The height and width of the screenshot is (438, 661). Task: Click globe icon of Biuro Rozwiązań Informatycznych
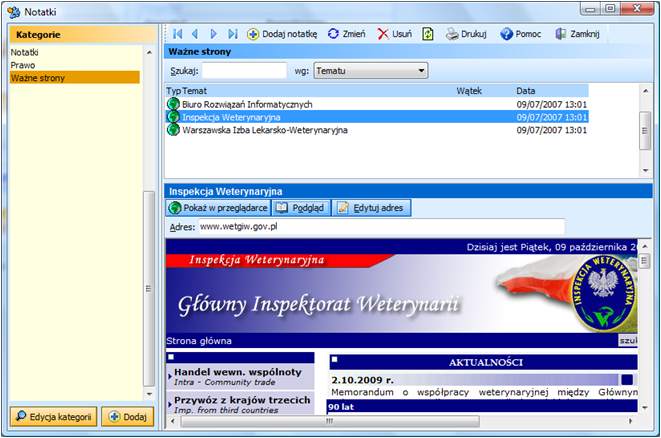coord(173,104)
